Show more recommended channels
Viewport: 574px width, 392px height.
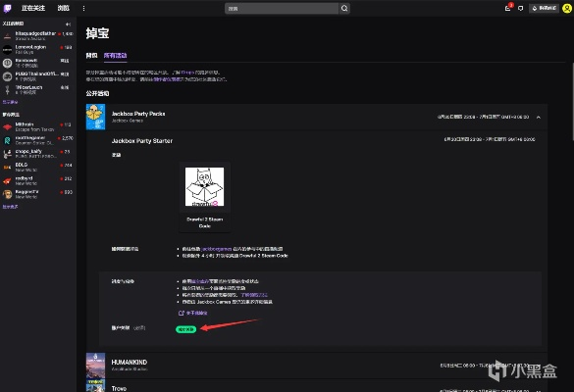click(10, 207)
